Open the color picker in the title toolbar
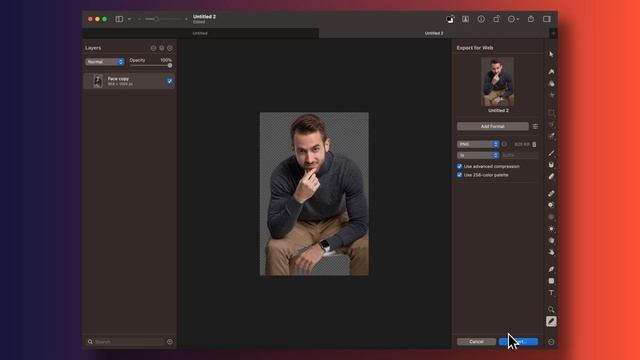This screenshot has width=640, height=360. click(449, 19)
